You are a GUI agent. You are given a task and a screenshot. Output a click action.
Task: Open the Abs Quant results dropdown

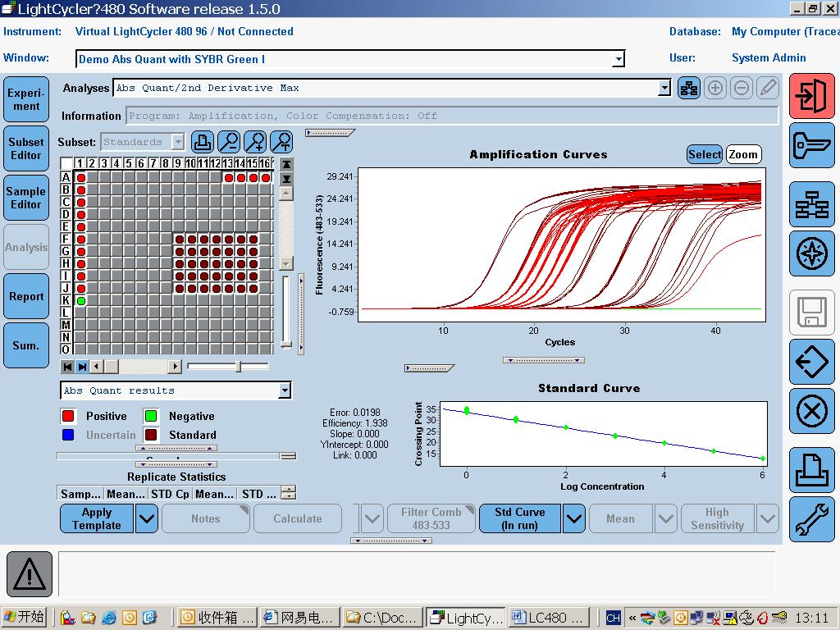pyautogui.click(x=285, y=390)
